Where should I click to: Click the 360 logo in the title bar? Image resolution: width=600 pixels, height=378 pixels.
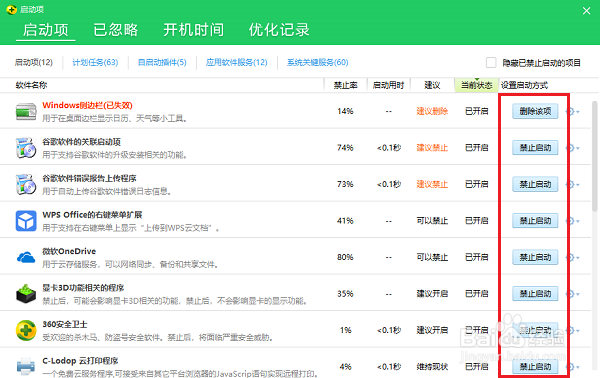coord(11,9)
